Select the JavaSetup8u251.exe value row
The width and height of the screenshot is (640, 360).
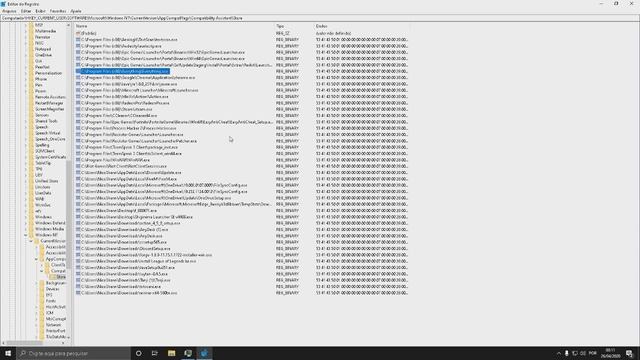(242, 267)
